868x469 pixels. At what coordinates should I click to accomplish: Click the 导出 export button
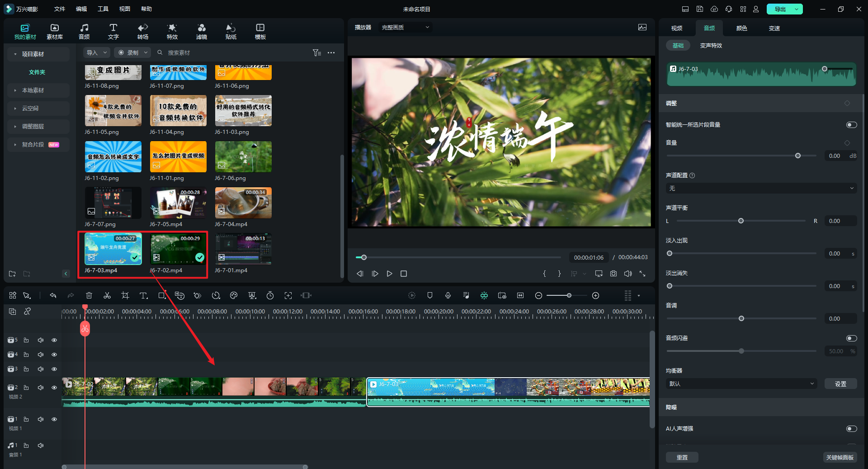click(x=780, y=9)
